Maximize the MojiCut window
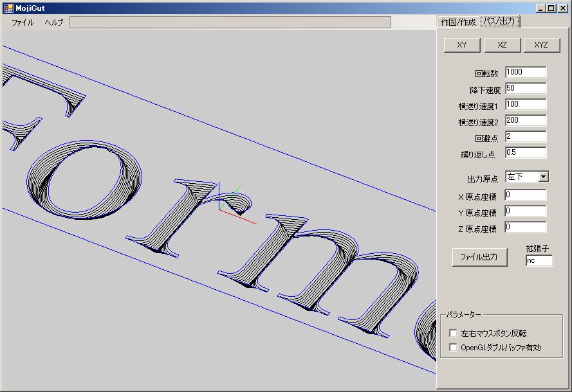This screenshot has height=392, width=572. point(551,8)
